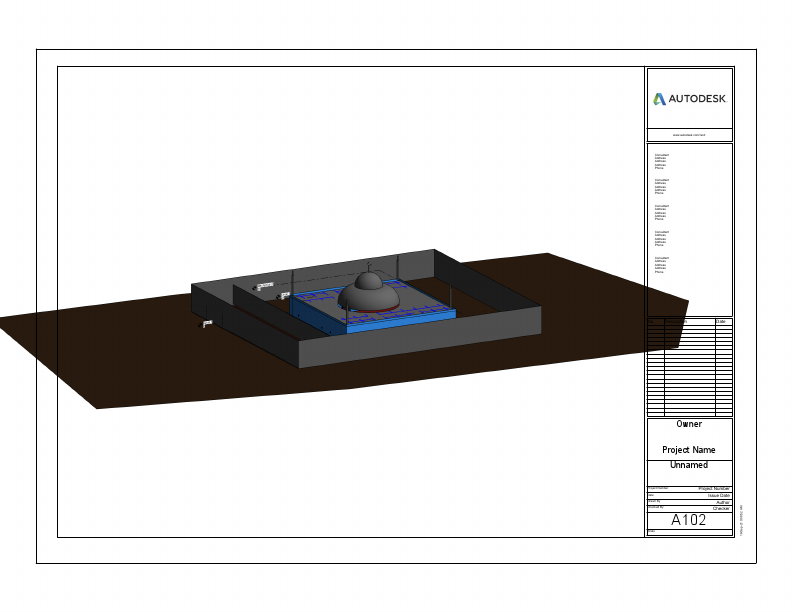This screenshot has height=612, width=792.
Task: Select the "Unnamed" sheet name text
Action: coord(688,465)
